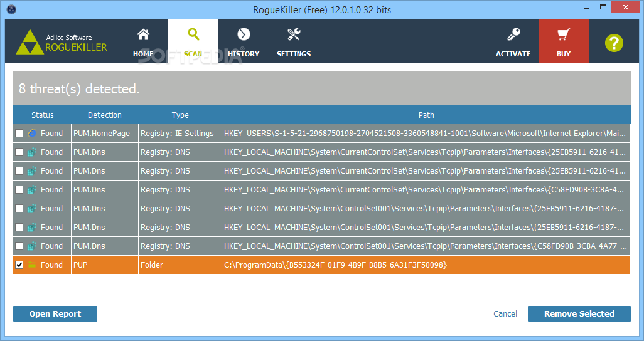The width and height of the screenshot is (644, 341).
Task: Sort by the Type column header
Action: pyautogui.click(x=180, y=115)
